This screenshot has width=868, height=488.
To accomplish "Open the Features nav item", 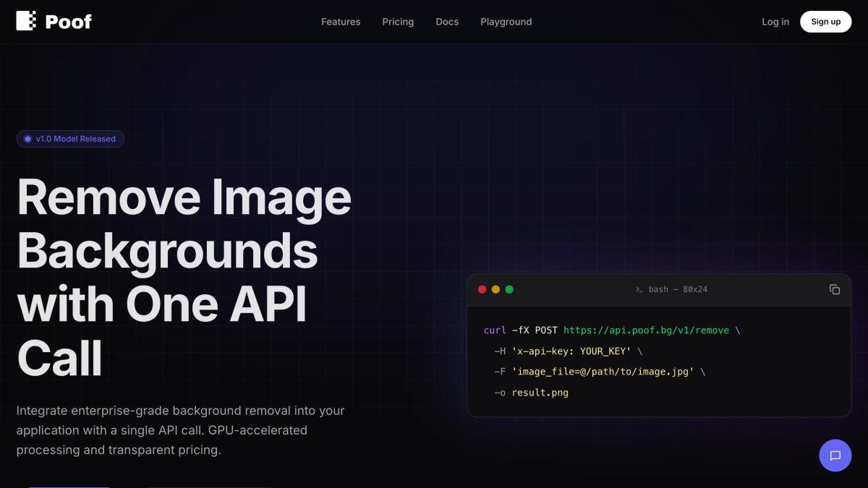I will (341, 22).
